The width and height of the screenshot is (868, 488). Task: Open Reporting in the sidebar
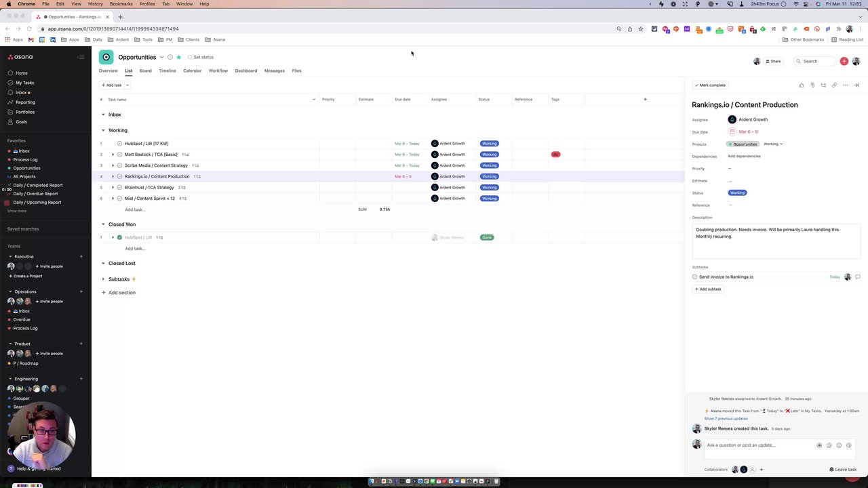(25, 102)
